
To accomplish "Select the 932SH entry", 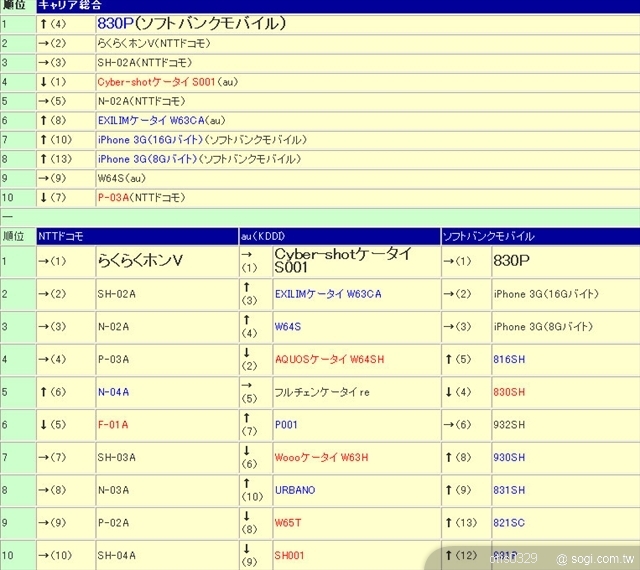I will tap(509, 425).
